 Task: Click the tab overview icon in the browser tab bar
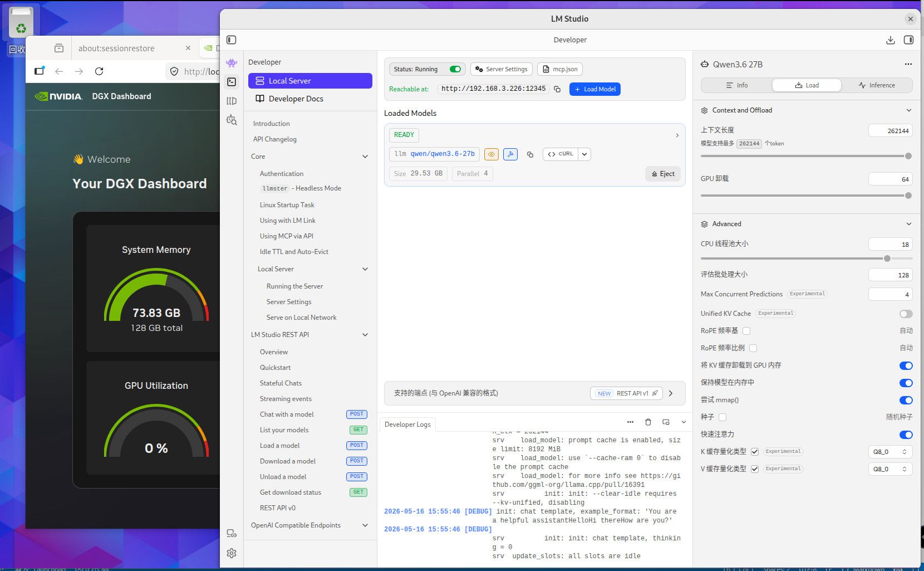[58, 48]
